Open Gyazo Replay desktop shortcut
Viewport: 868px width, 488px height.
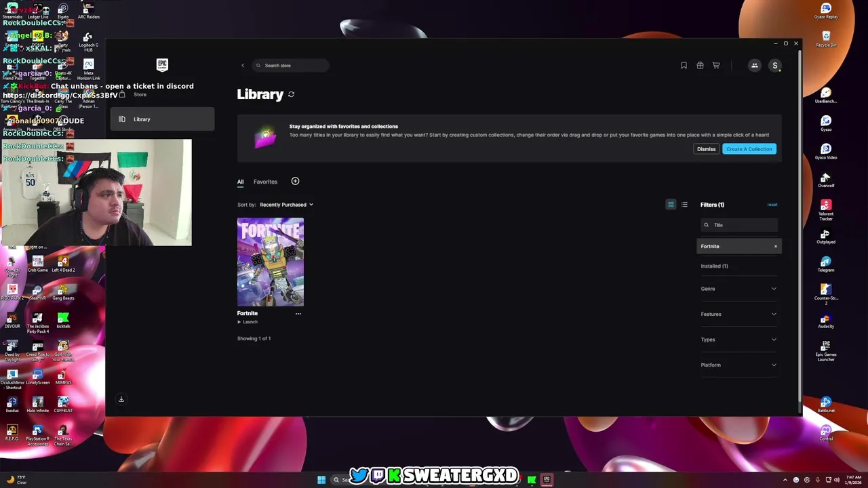826,12
